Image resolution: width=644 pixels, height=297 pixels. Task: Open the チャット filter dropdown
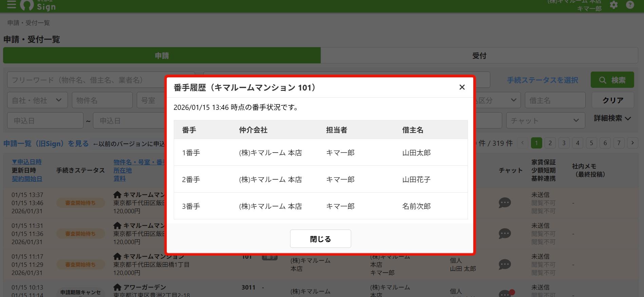[545, 120]
